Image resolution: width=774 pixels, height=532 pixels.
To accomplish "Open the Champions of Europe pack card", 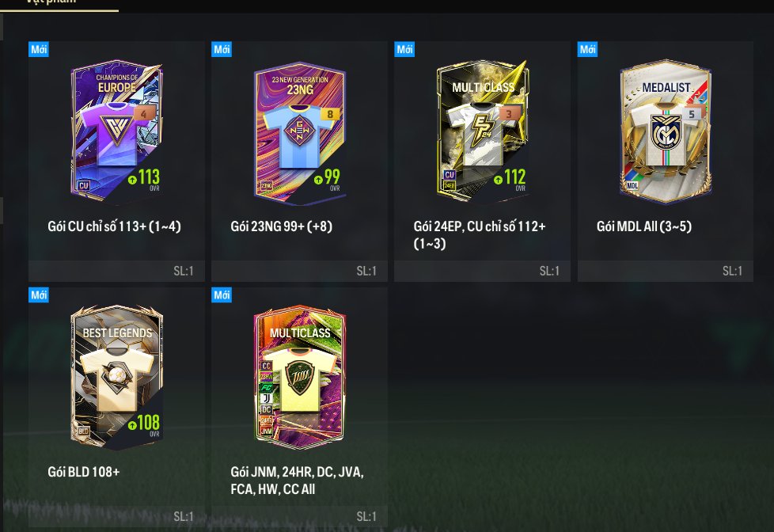I will 116,131.
